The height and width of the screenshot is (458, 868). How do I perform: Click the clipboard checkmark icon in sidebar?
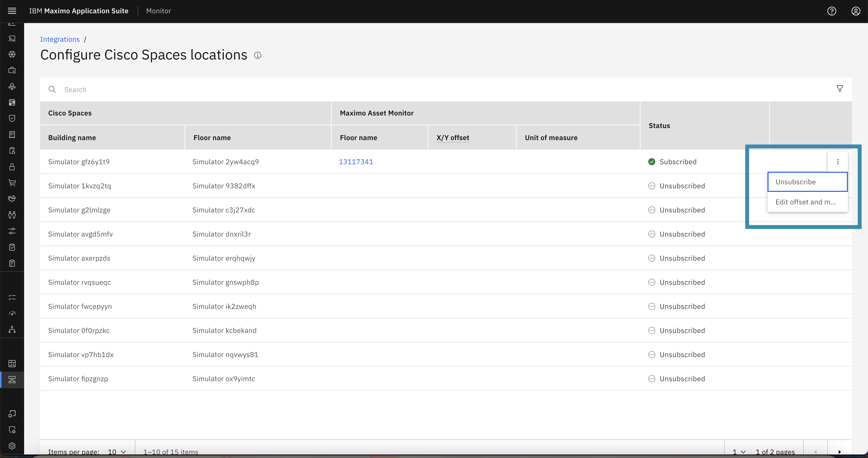click(12, 247)
